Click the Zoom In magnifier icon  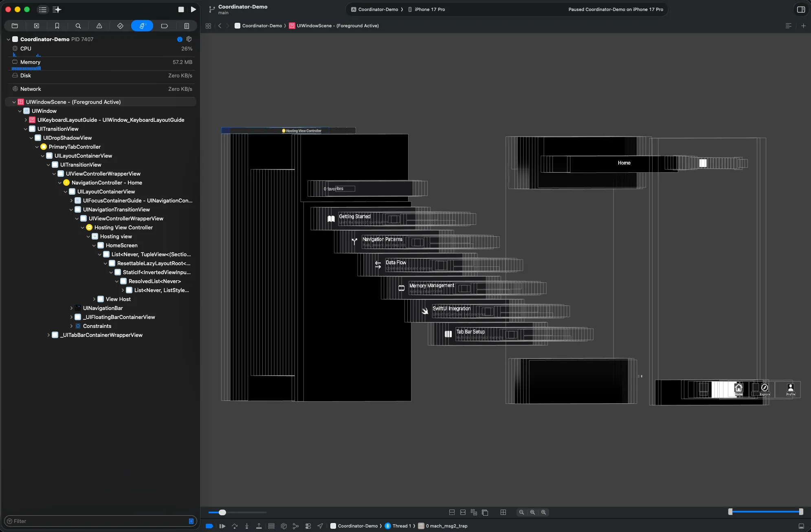[x=543, y=512]
